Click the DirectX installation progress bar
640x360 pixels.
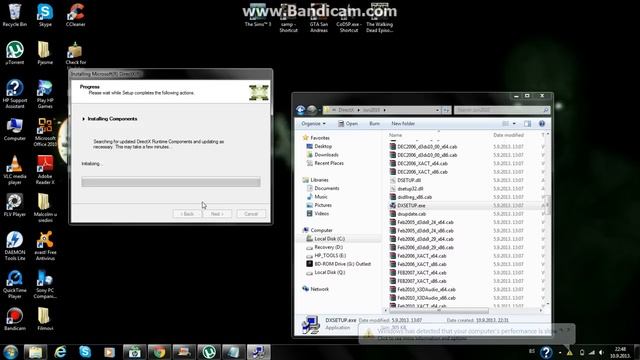pos(171,182)
